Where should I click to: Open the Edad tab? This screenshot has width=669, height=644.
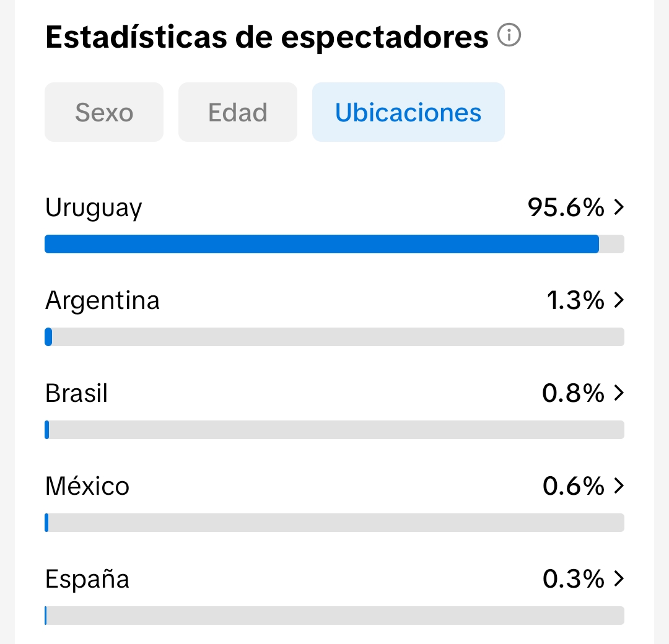pyautogui.click(x=238, y=113)
